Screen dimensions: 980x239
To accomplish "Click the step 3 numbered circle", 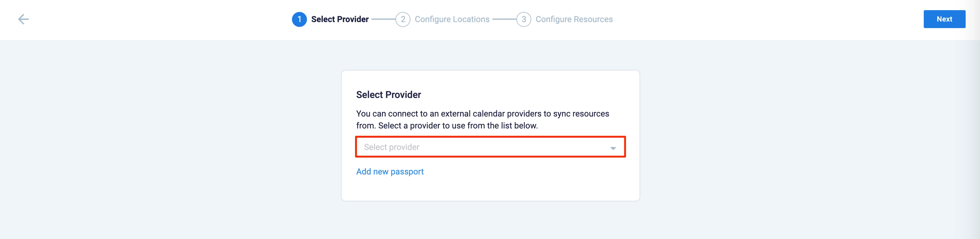I will 524,19.
